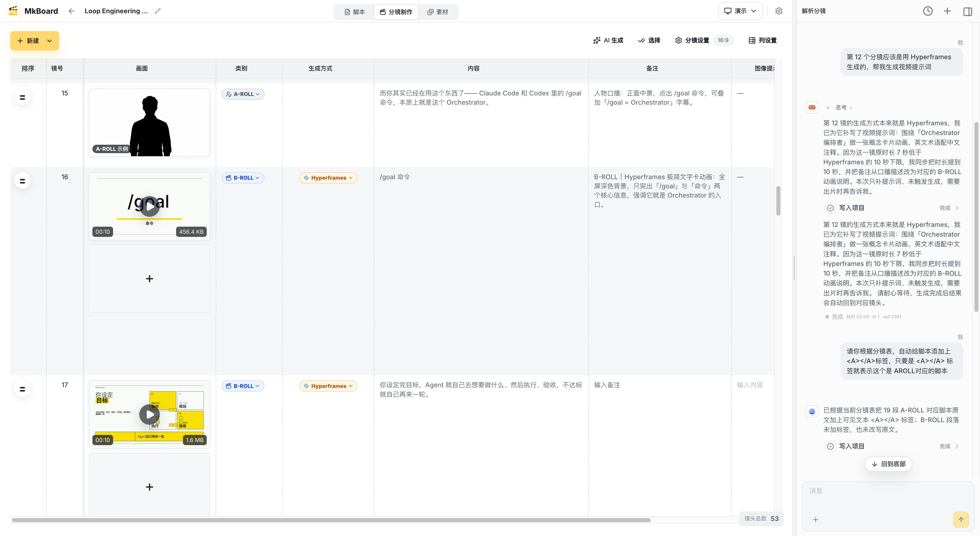Click the 备注 column header

[652, 68]
